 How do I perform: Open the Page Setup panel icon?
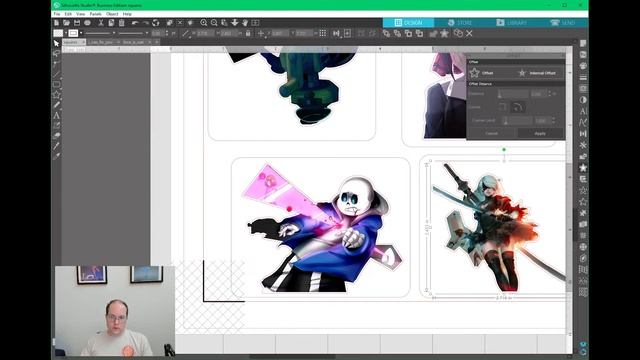pyautogui.click(x=583, y=43)
